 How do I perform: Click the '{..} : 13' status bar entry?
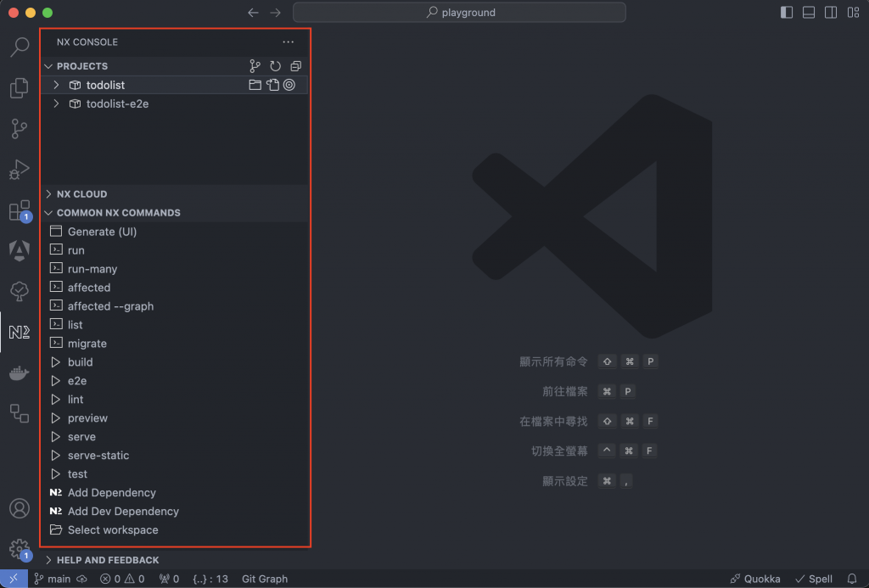pos(210,579)
